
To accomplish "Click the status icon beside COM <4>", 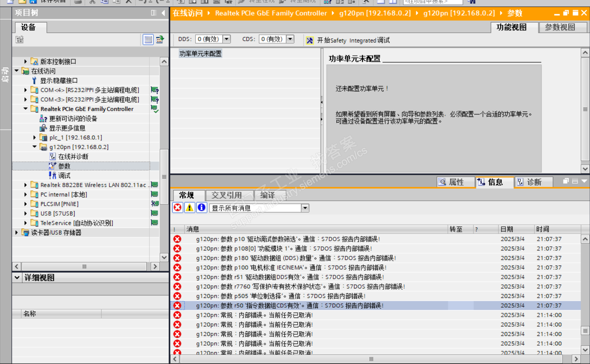I will point(155,90).
